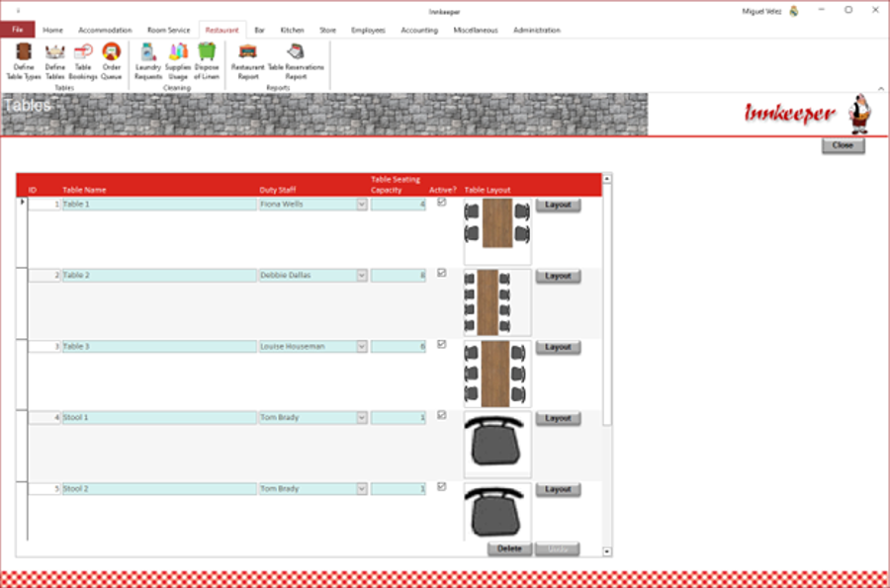Image resolution: width=890 pixels, height=588 pixels.
Task: Uncheck Active checkbox for Table 1
Action: coord(442,203)
